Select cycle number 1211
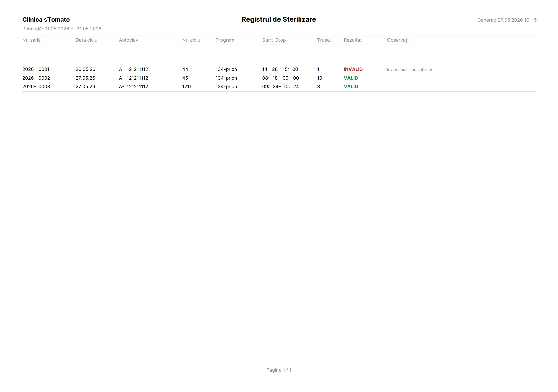 (x=187, y=87)
